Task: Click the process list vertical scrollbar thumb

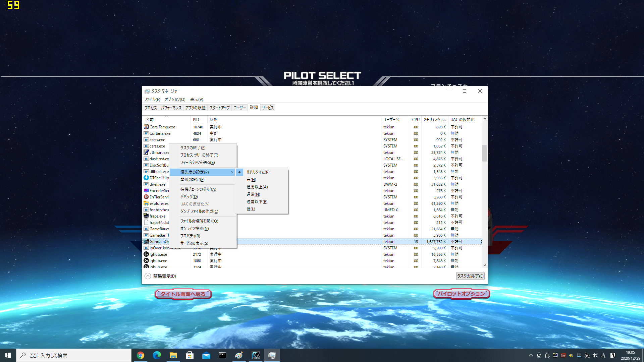Action: point(485,153)
